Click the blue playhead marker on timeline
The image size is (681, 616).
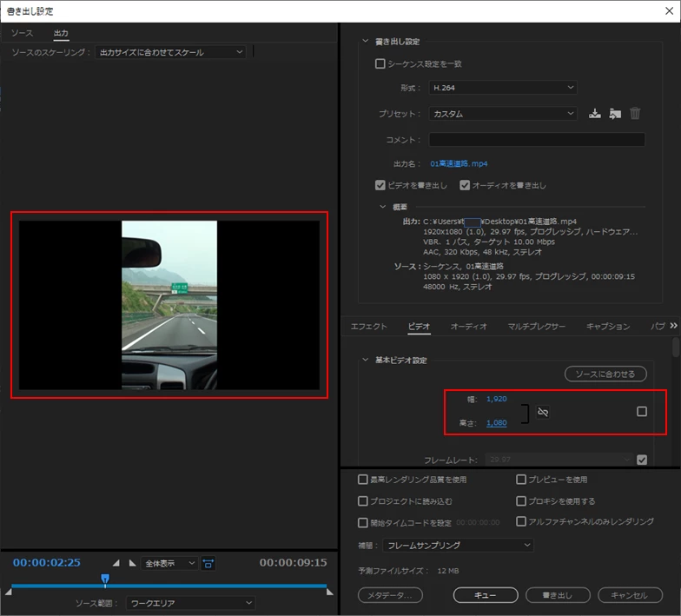tap(105, 579)
